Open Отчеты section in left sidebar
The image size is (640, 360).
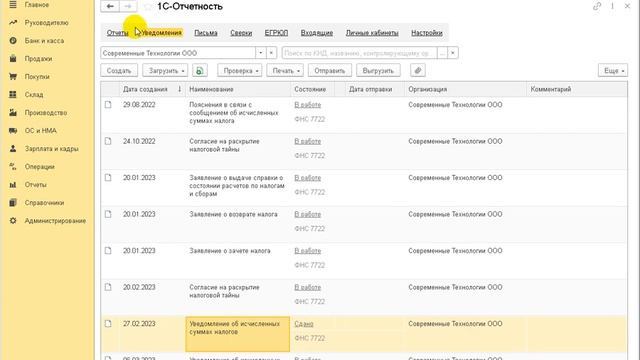click(x=35, y=184)
